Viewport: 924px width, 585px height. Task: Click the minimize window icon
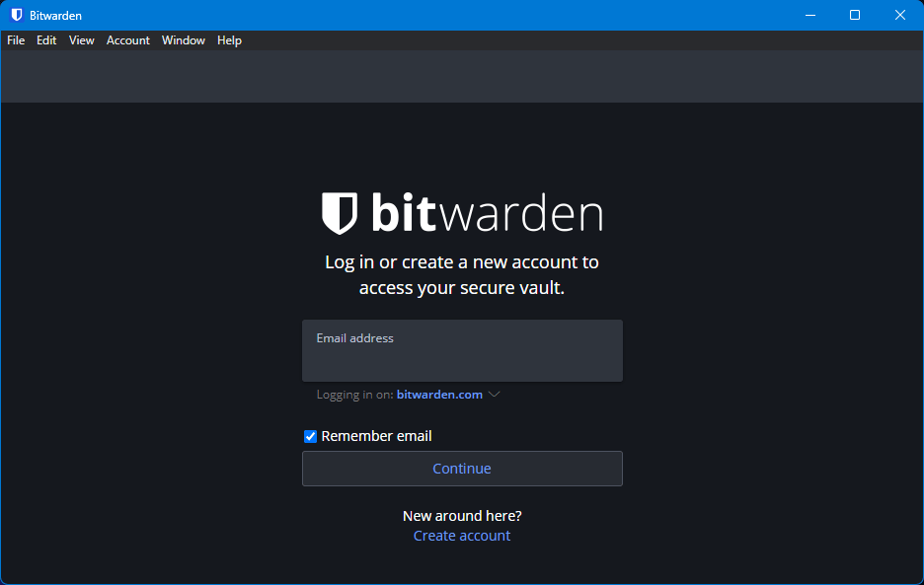pyautogui.click(x=809, y=15)
